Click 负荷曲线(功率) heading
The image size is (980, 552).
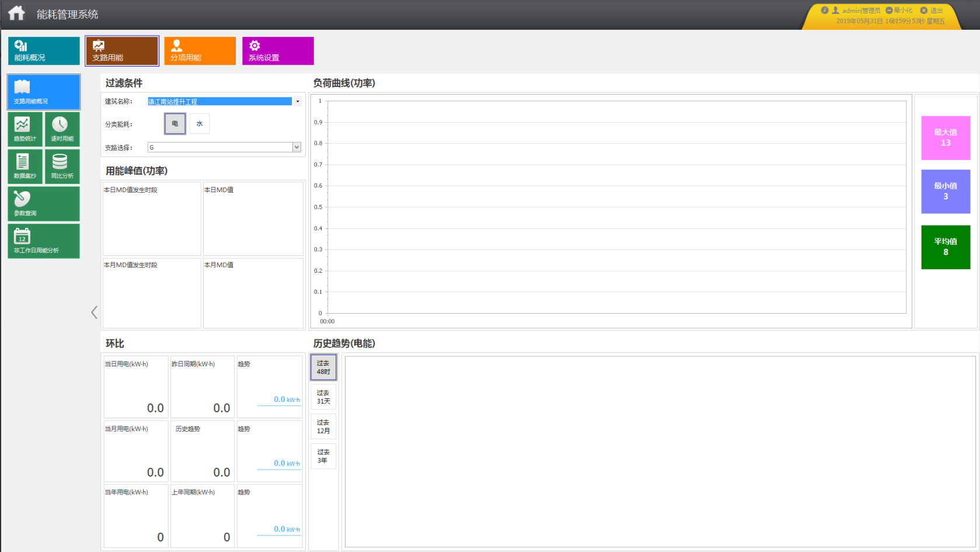tap(344, 83)
